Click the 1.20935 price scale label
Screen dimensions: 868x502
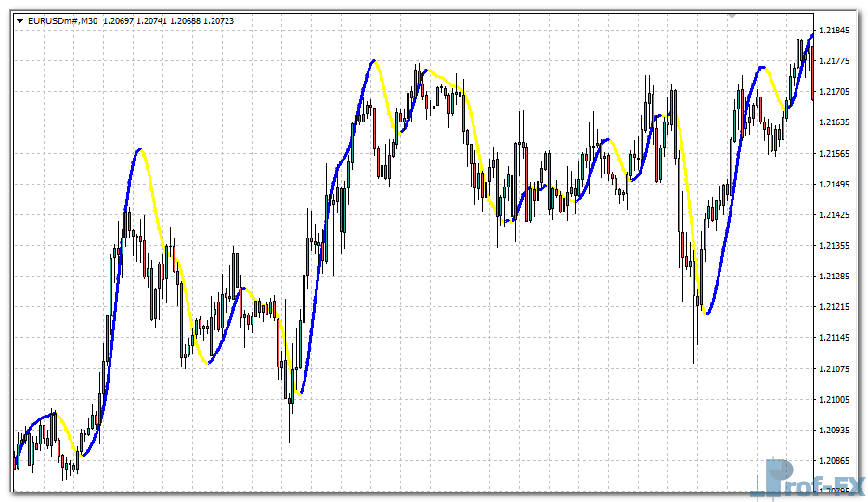pyautogui.click(x=836, y=431)
